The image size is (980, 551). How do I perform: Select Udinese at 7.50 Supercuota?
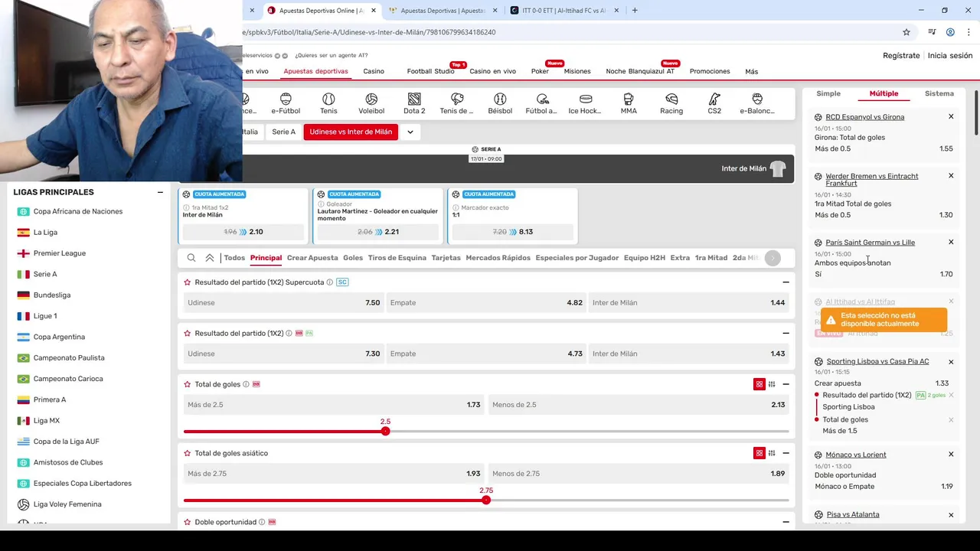(x=283, y=302)
